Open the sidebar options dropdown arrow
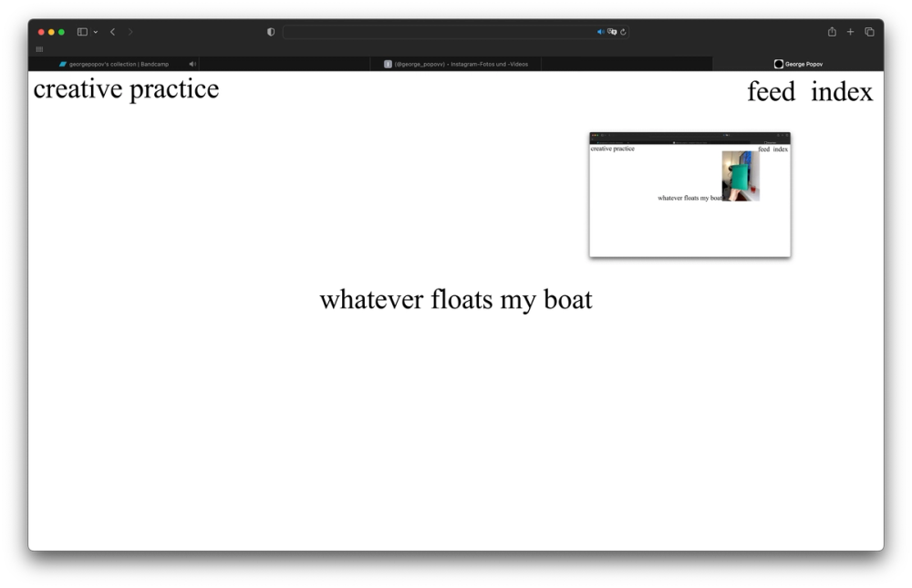912x588 pixels. 96,32
